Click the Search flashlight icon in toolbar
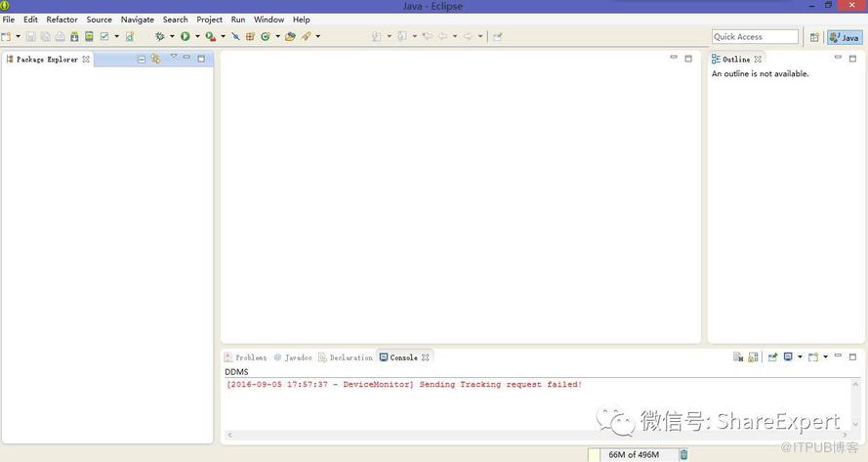 (x=306, y=36)
